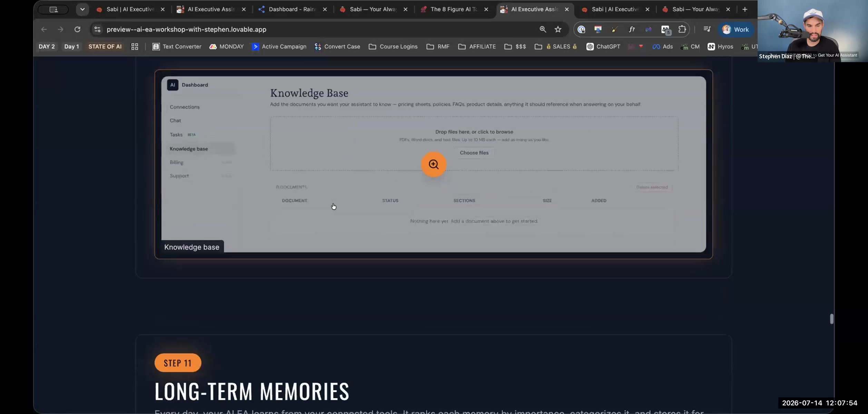This screenshot has width=868, height=414.
Task: Click the Delete selected button
Action: 652,187
